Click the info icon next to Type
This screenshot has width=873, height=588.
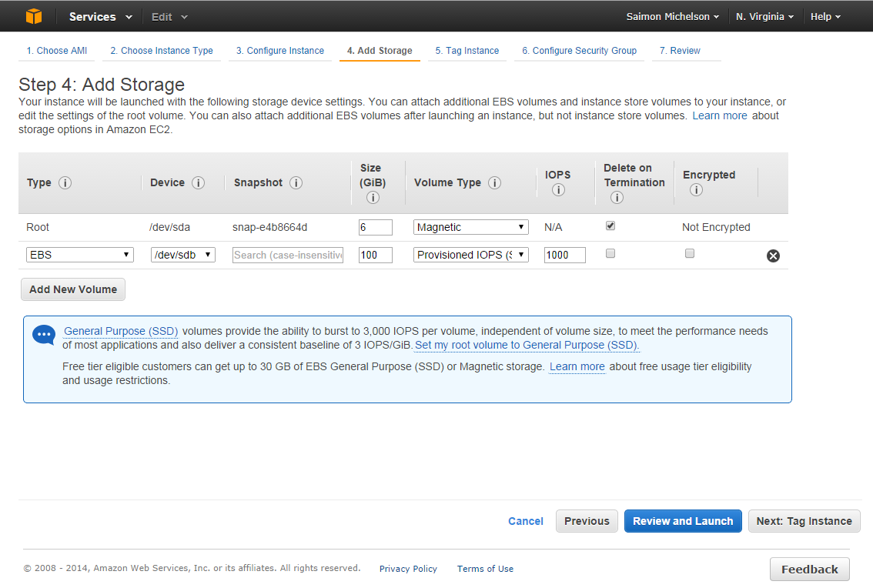pyautogui.click(x=65, y=182)
